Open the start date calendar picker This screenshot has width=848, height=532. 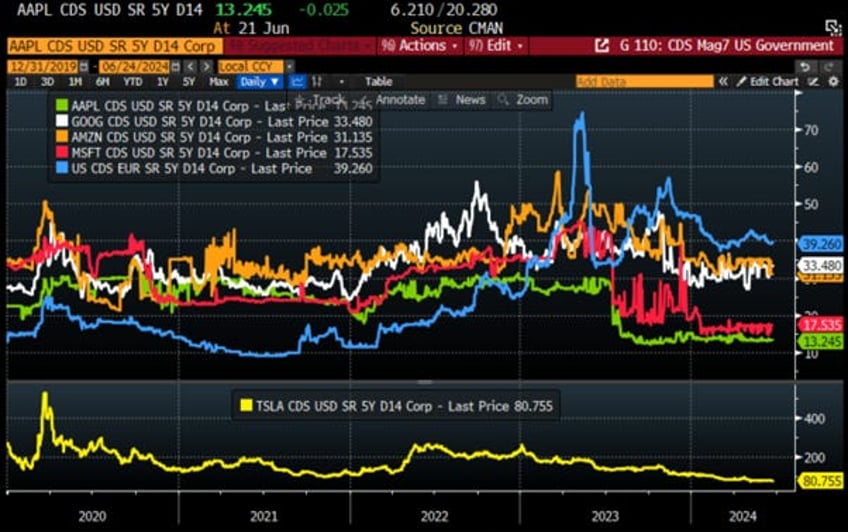tap(84, 67)
